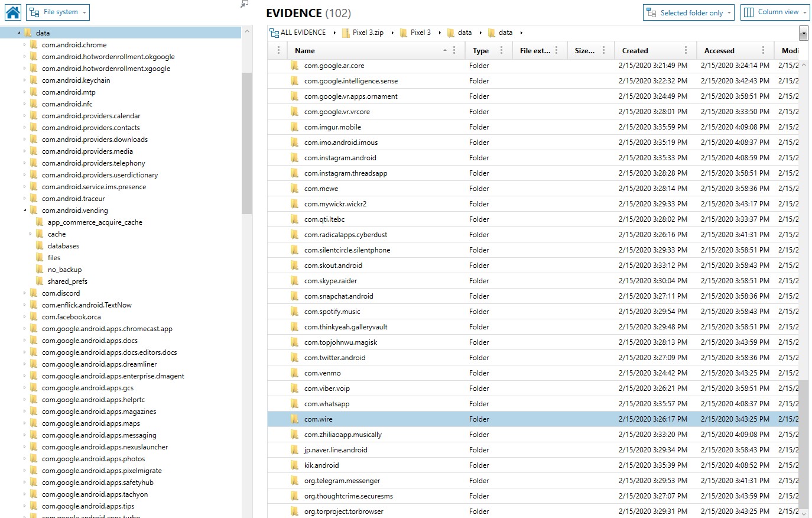Select app_commerce_acquire_cache in the tree
This screenshot has height=518, width=812.
click(95, 222)
